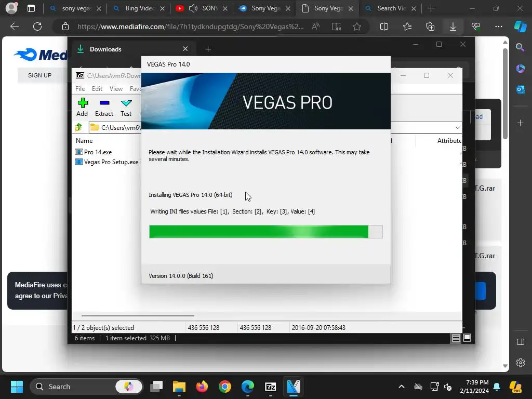Open 7-Zip from taskbar

click(270, 387)
